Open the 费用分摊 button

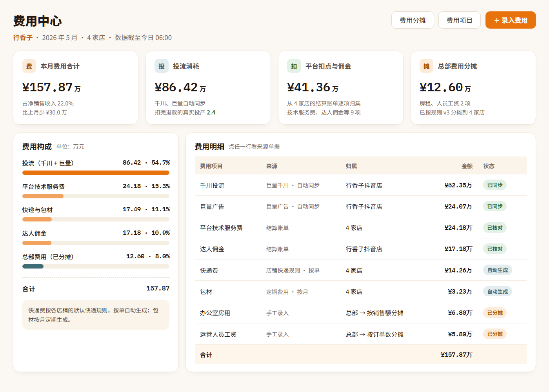413,20
